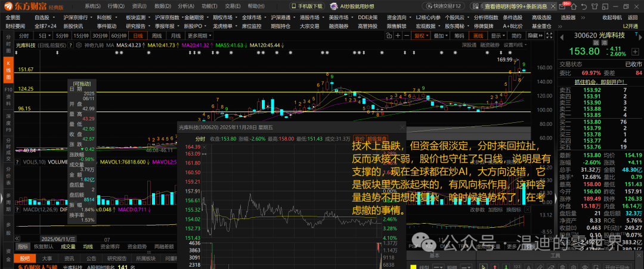Open indicator settings via the gear icon
The height and width of the screenshot is (269, 644).
pyautogui.click(x=79, y=45)
